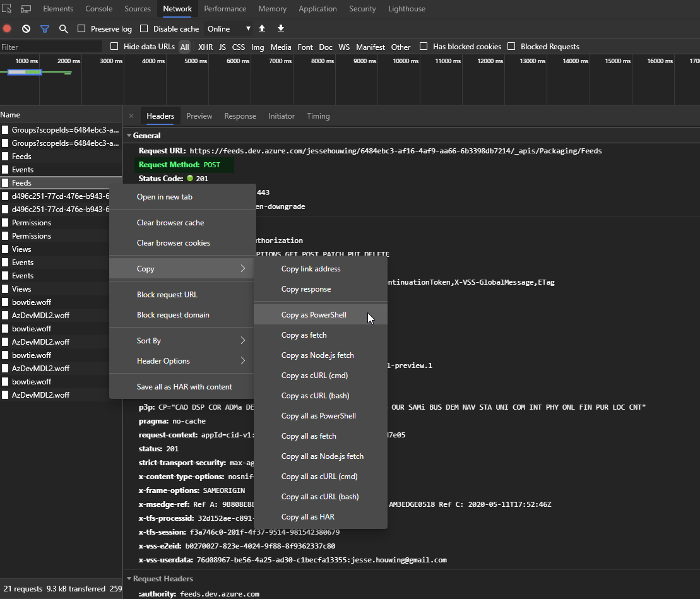Check the Disable cache checkbox

coord(144,29)
